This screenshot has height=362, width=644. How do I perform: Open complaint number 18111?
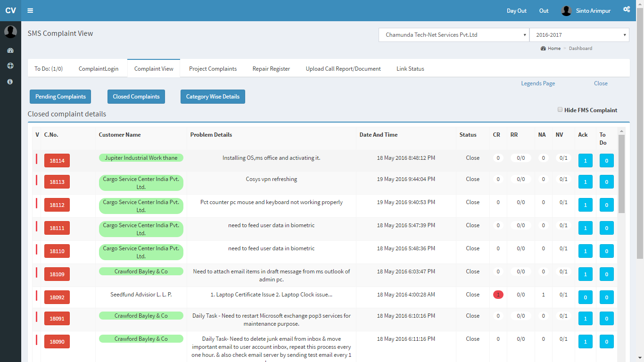click(x=57, y=228)
